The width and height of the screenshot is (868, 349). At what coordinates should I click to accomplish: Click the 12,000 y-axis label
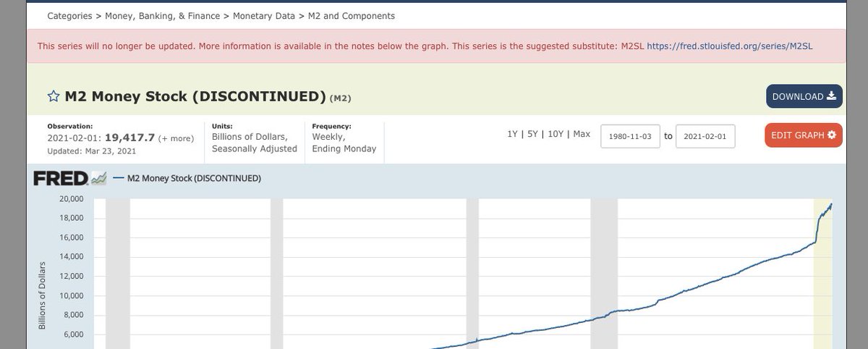(72, 277)
